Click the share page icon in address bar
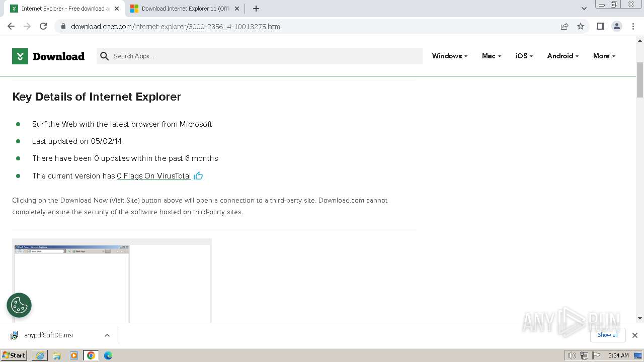The image size is (644, 362). [565, 26]
